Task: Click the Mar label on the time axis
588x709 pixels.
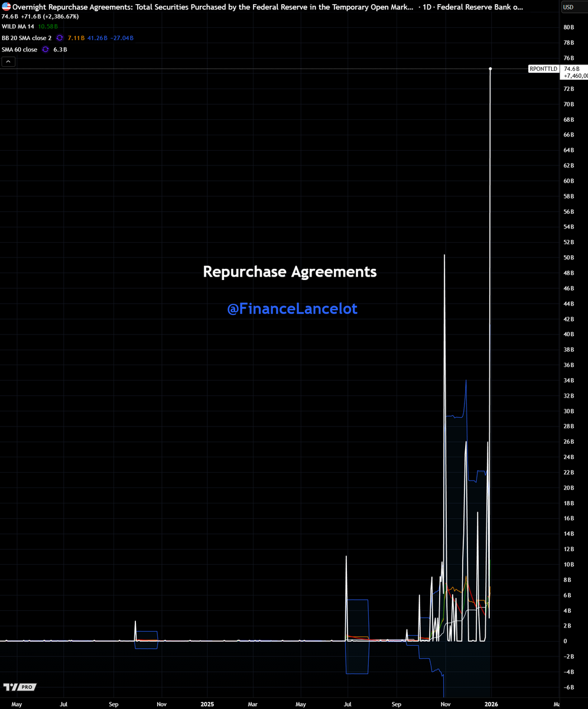Action: [252, 704]
